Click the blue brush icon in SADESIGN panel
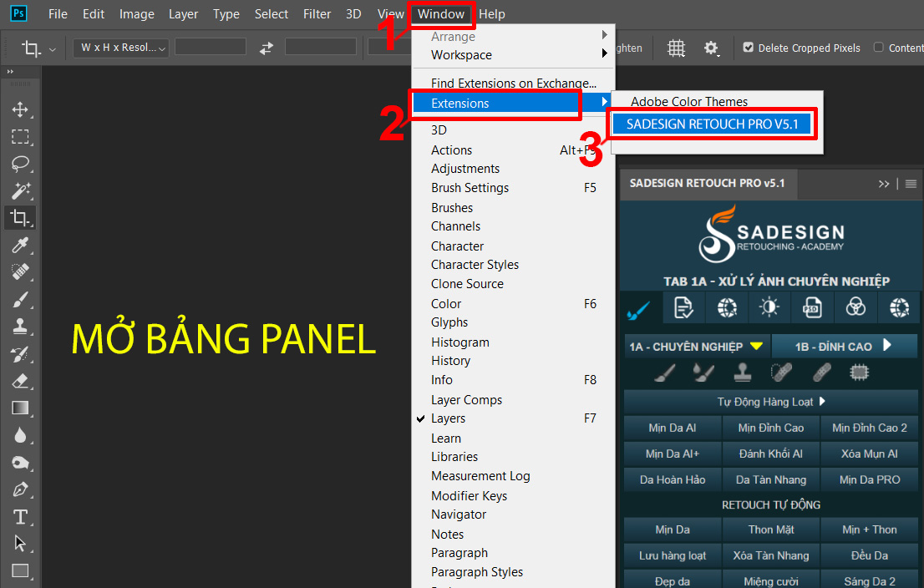The height and width of the screenshot is (588, 924). point(639,308)
